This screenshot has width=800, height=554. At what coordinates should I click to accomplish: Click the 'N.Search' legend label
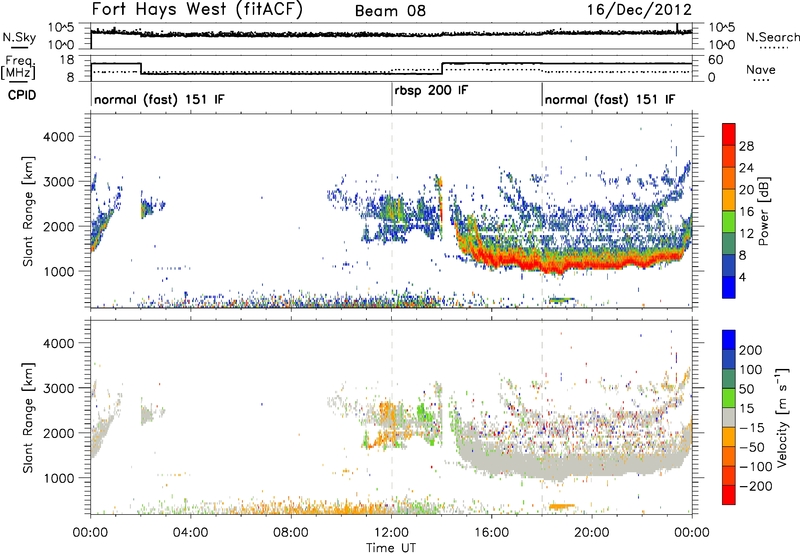pyautogui.click(x=772, y=37)
